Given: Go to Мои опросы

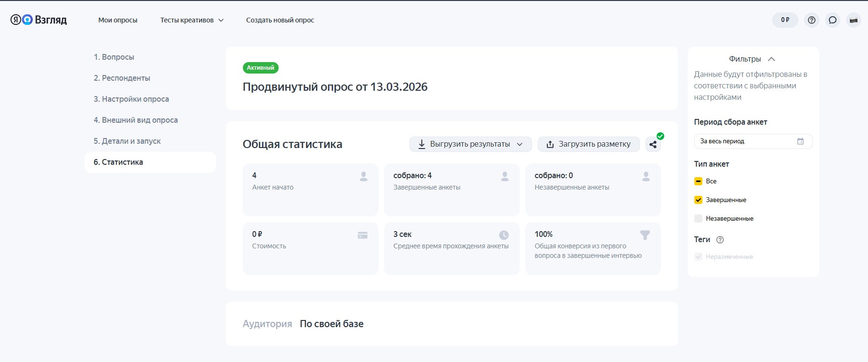Looking at the screenshot, I should [117, 20].
